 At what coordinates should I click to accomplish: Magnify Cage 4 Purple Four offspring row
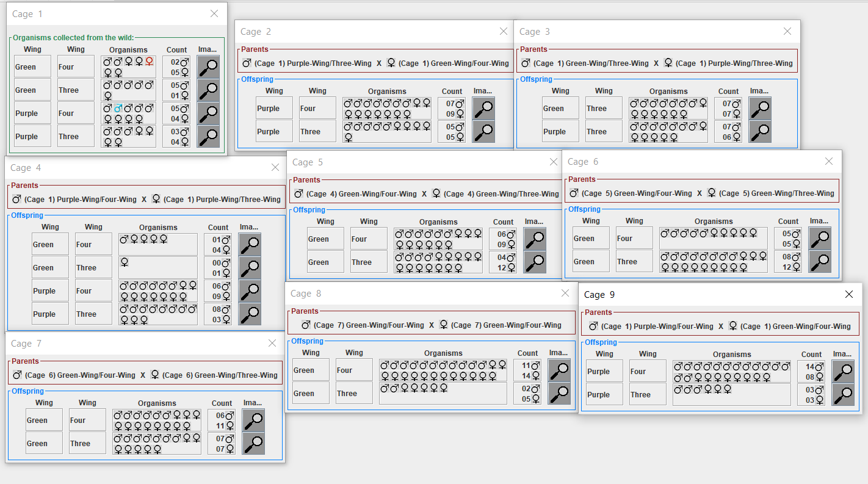coord(250,291)
